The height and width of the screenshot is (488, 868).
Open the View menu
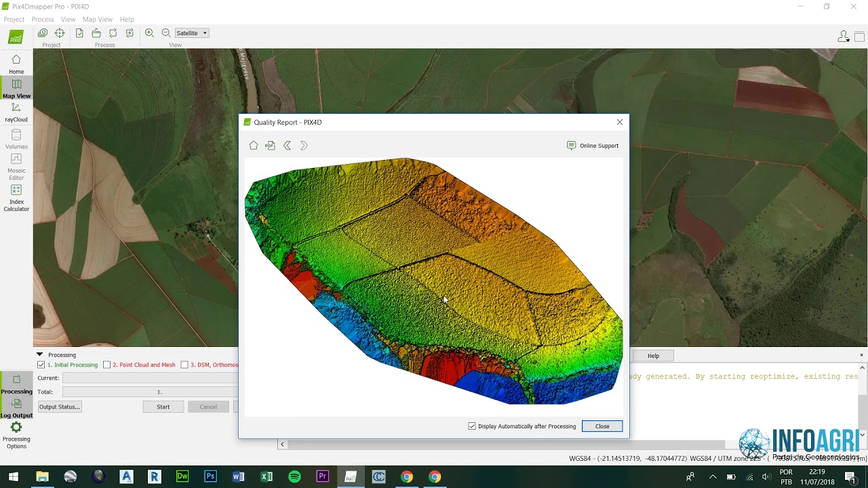tap(68, 19)
